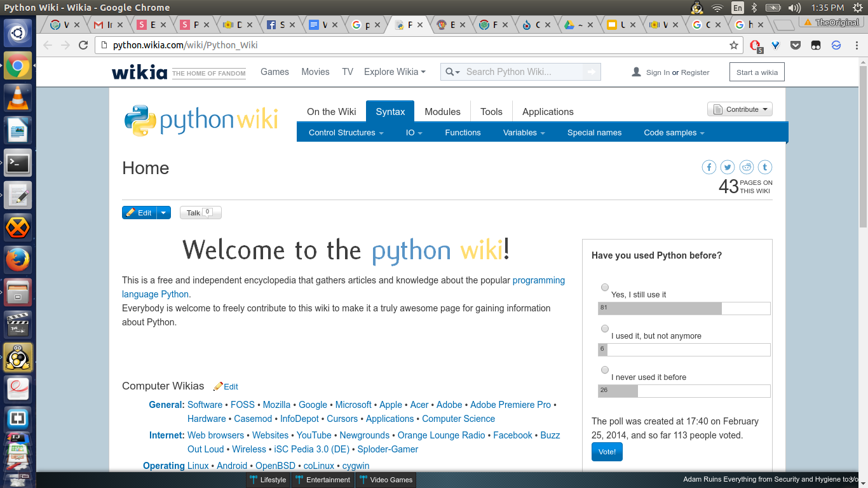This screenshot has width=868, height=488.
Task: Open the Modules navigation tab
Action: [442, 112]
